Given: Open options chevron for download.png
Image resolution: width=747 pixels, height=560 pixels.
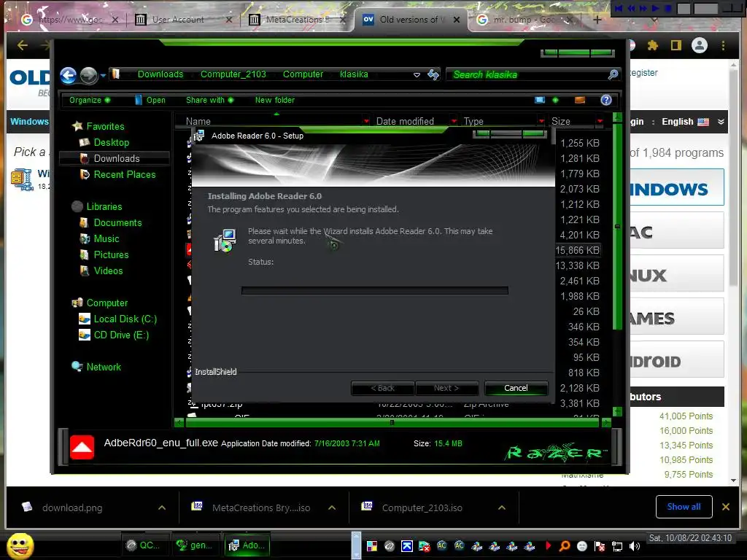Looking at the screenshot, I should point(162,507).
